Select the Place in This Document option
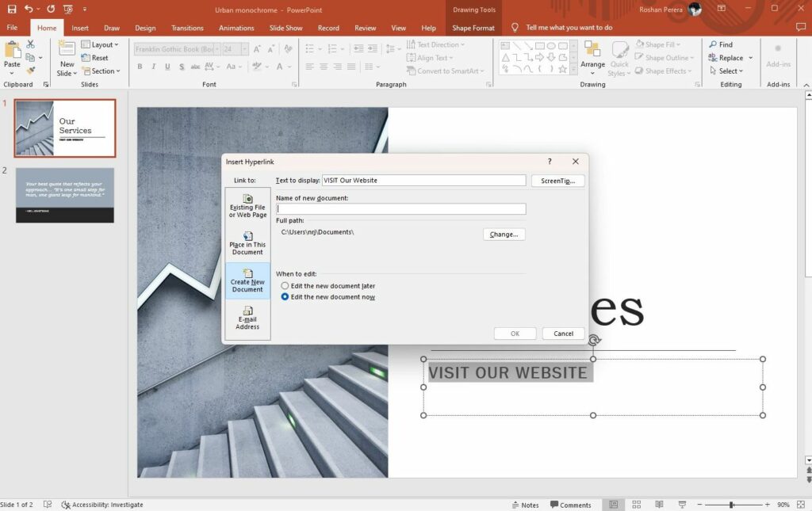Screen dimensions: 812x511 click(x=247, y=244)
